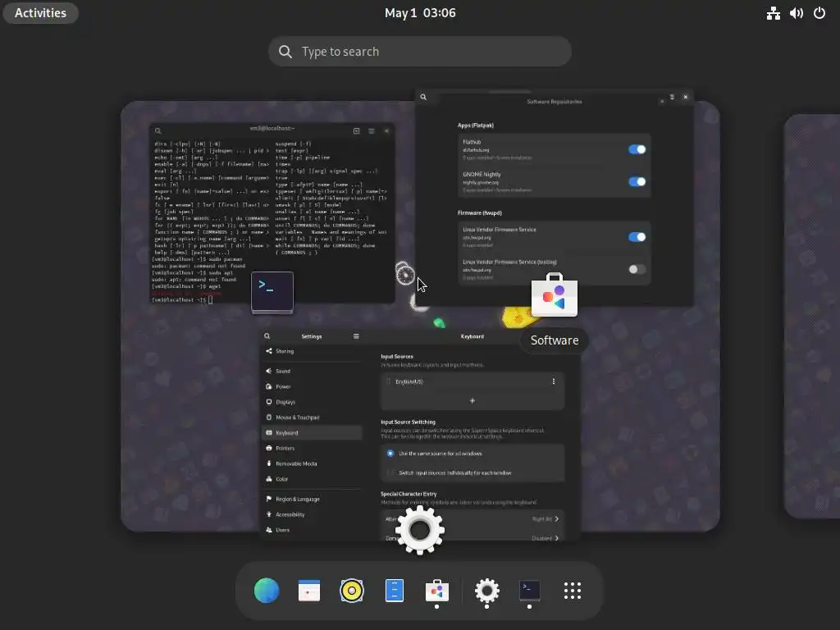The width and height of the screenshot is (840, 630).
Task: Toggle the GNOME Nightly repository switch
Action: coord(637,181)
